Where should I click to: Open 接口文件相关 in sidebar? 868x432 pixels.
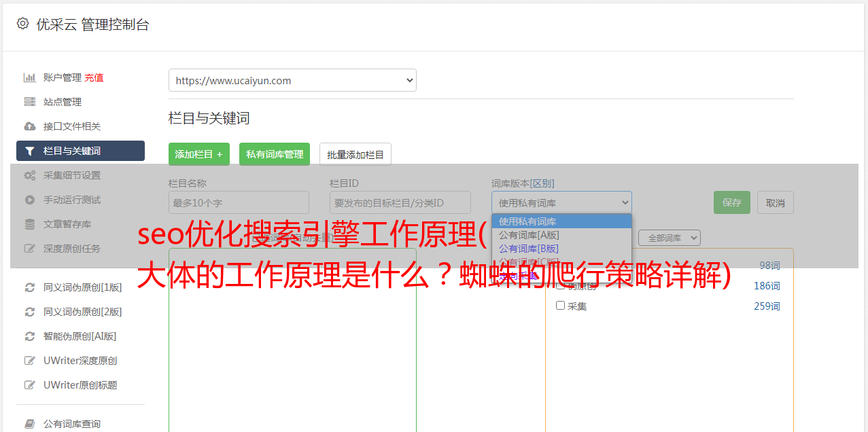click(72, 126)
